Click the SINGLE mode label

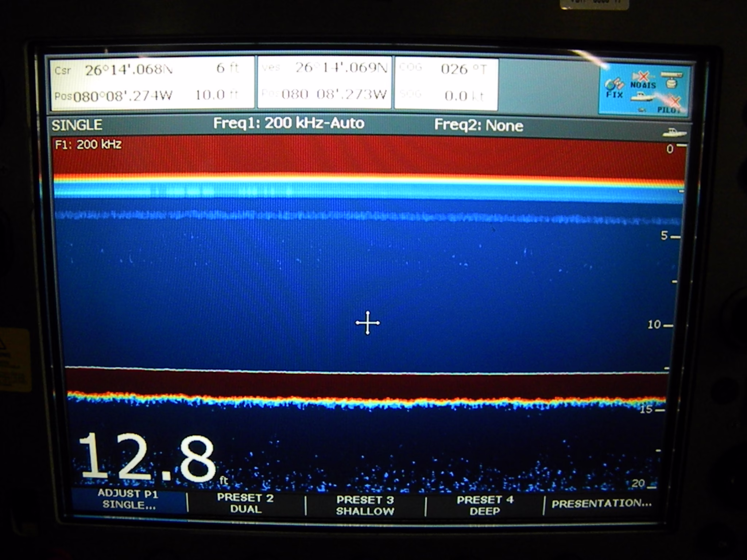77,125
